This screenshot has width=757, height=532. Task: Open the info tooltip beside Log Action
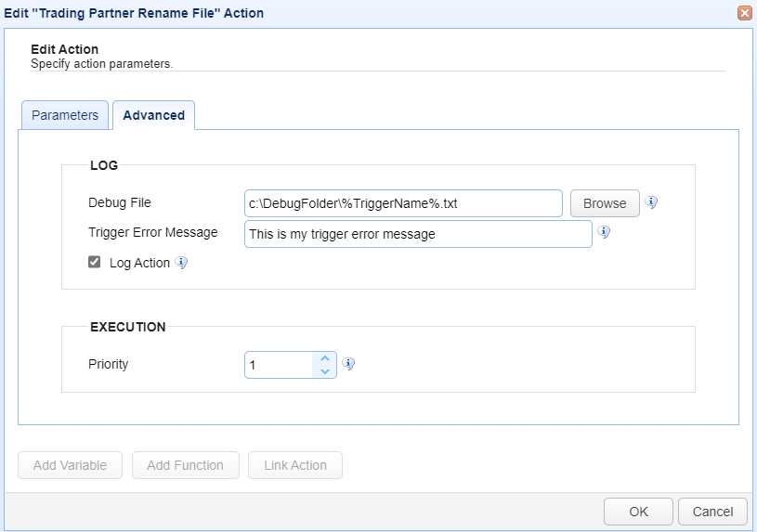click(181, 263)
